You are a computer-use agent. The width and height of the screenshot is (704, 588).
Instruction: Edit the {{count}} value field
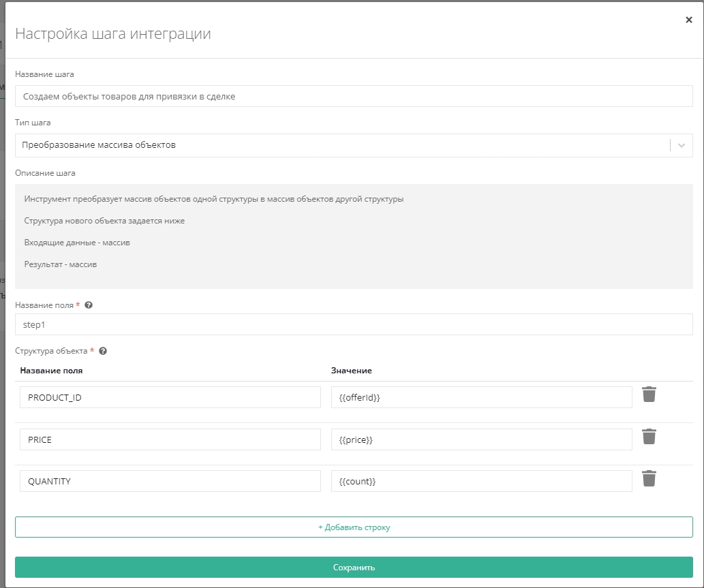tap(481, 482)
